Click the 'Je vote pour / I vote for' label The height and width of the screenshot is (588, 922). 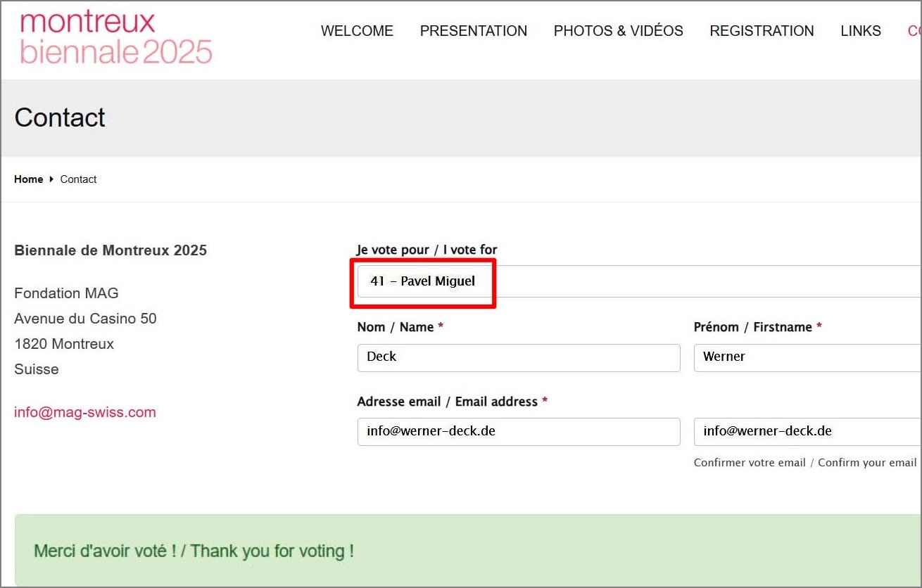click(427, 250)
